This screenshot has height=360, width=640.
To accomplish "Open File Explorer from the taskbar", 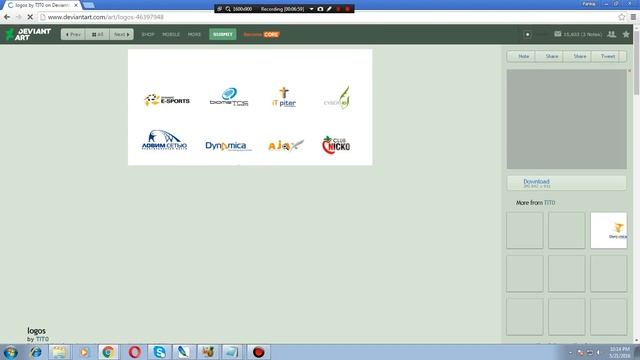I will click(59, 352).
